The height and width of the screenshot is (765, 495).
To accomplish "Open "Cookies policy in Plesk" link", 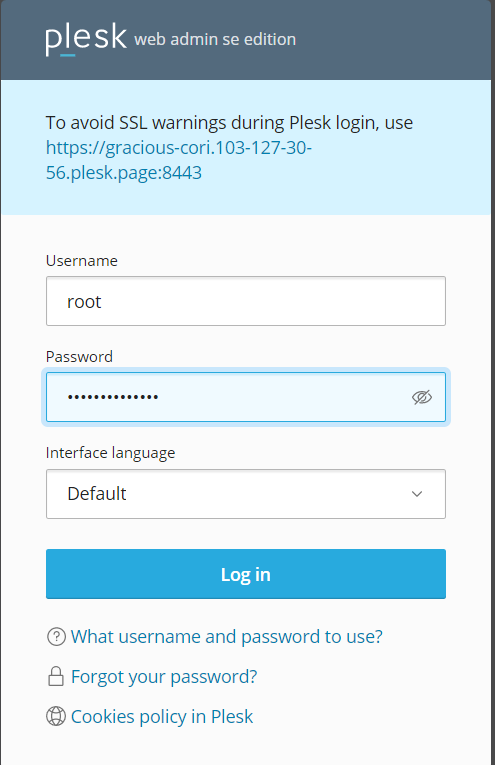I will [162, 716].
